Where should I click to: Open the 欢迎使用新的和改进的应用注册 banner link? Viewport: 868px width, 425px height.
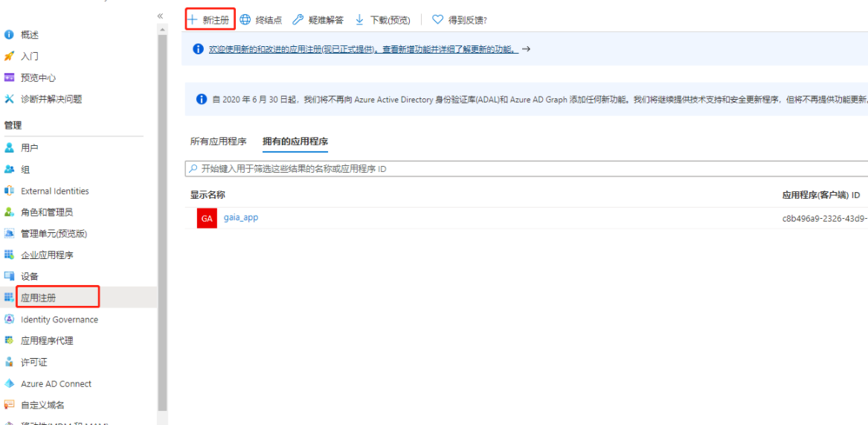point(363,49)
